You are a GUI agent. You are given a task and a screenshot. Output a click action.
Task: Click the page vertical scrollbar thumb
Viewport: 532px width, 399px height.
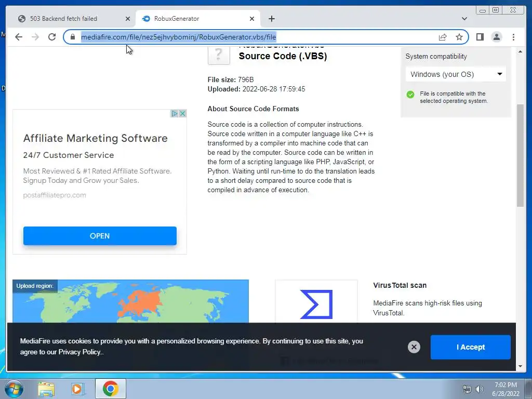pyautogui.click(x=520, y=155)
